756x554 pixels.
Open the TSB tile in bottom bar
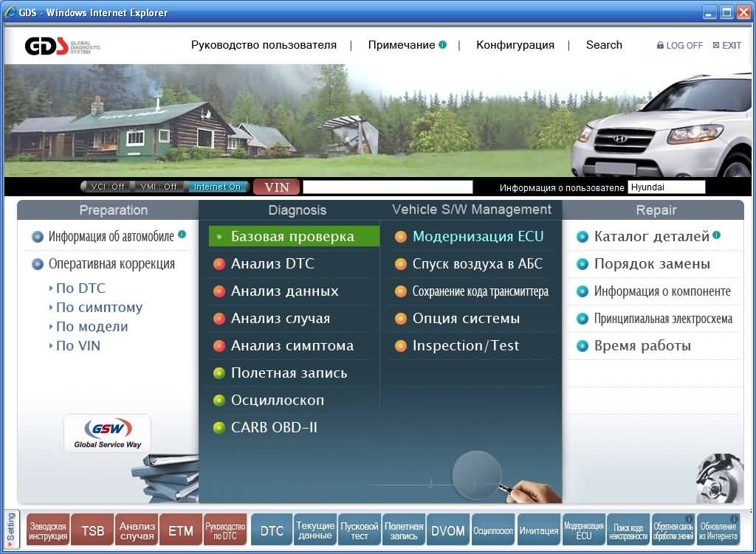tap(92, 530)
